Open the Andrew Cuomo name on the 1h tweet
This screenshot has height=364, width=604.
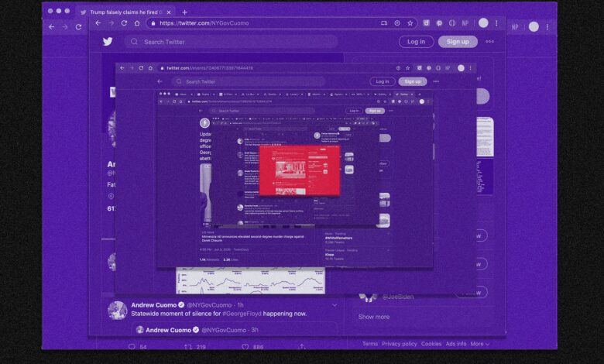[153, 304]
